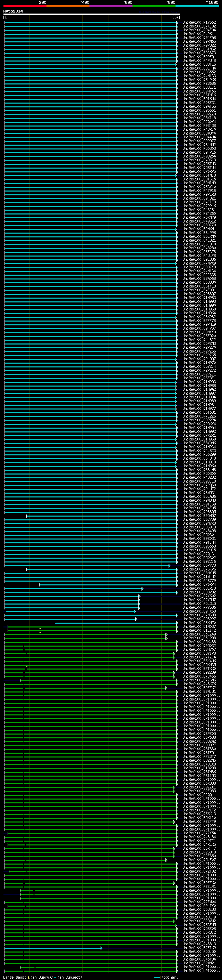
Task: Click the red 20% identity legend segment
Action: click(25, 6)
